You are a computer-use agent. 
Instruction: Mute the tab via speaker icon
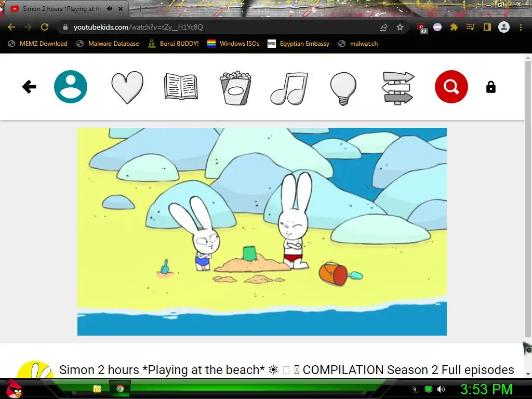109,9
